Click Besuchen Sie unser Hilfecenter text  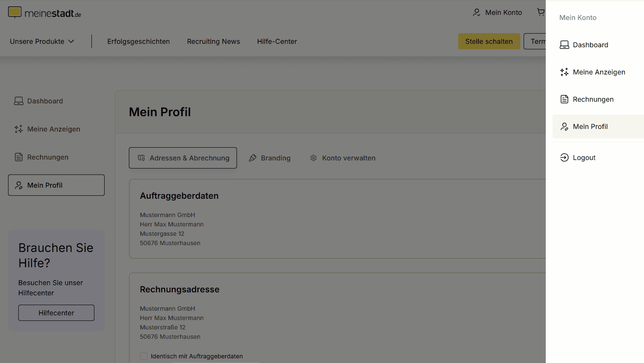[51, 288]
